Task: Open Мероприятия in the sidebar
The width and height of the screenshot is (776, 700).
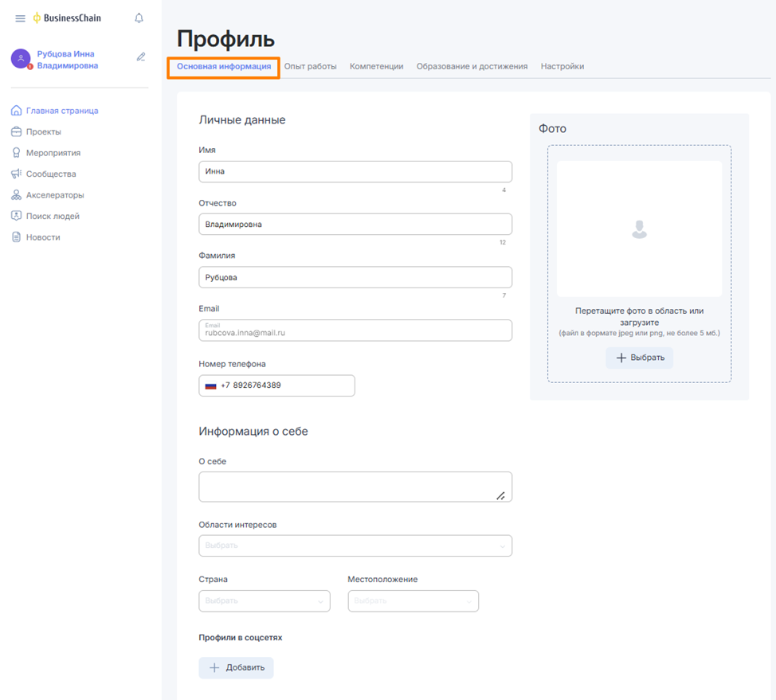Action: pyautogui.click(x=53, y=153)
